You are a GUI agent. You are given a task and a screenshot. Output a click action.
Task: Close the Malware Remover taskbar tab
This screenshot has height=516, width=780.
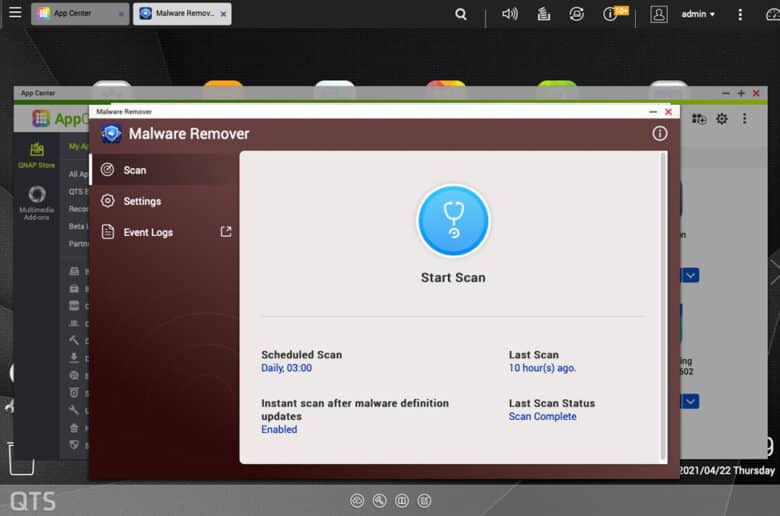[x=223, y=14]
